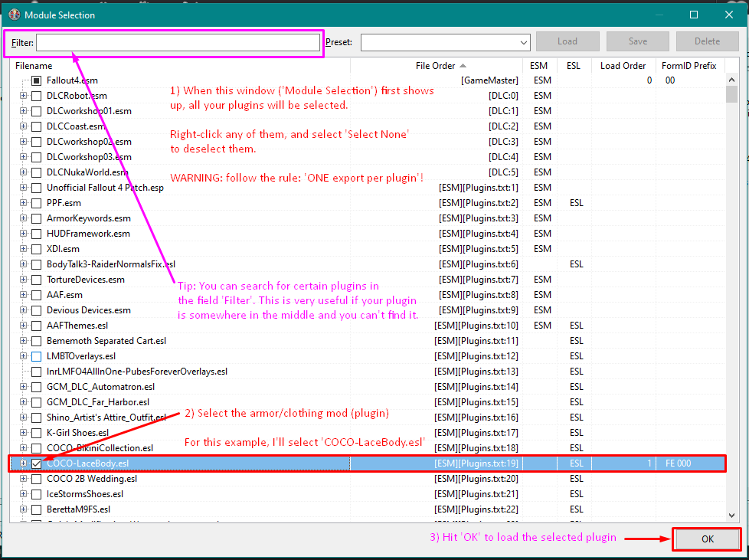Check the BerettaM9FS.esl checkbox
749x560 pixels.
(36, 509)
